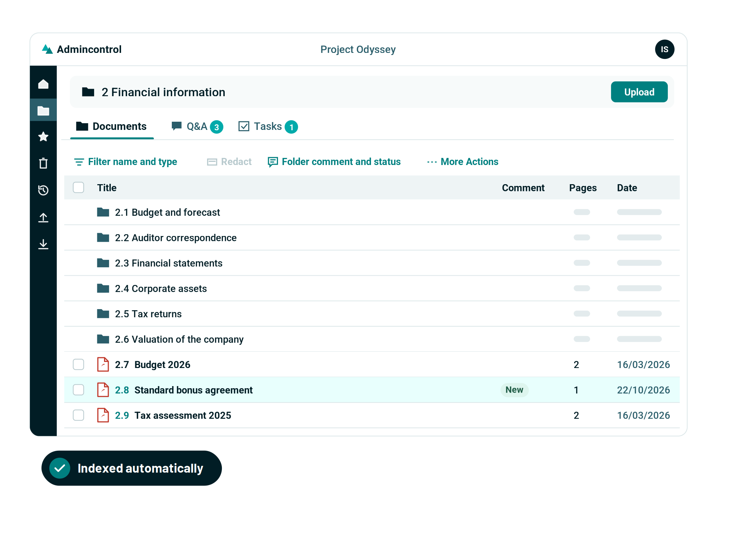Click the Title column header
The width and height of the screenshot is (747, 560).
coord(107,188)
